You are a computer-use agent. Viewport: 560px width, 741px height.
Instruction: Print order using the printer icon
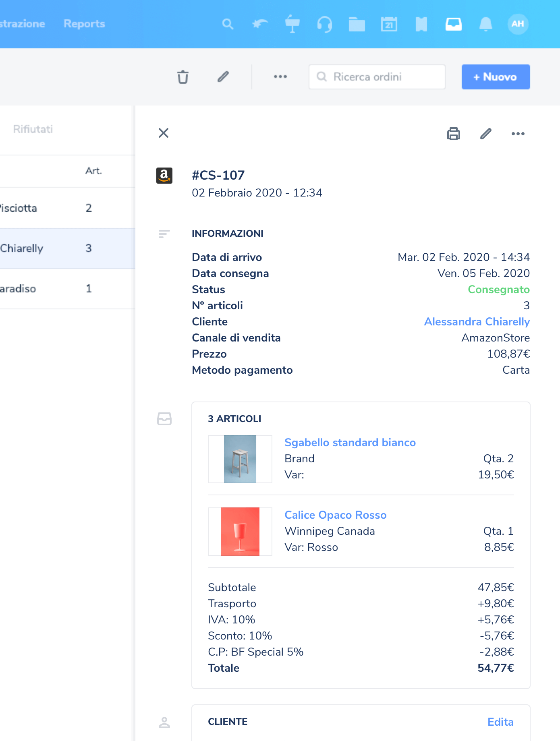pos(453,134)
